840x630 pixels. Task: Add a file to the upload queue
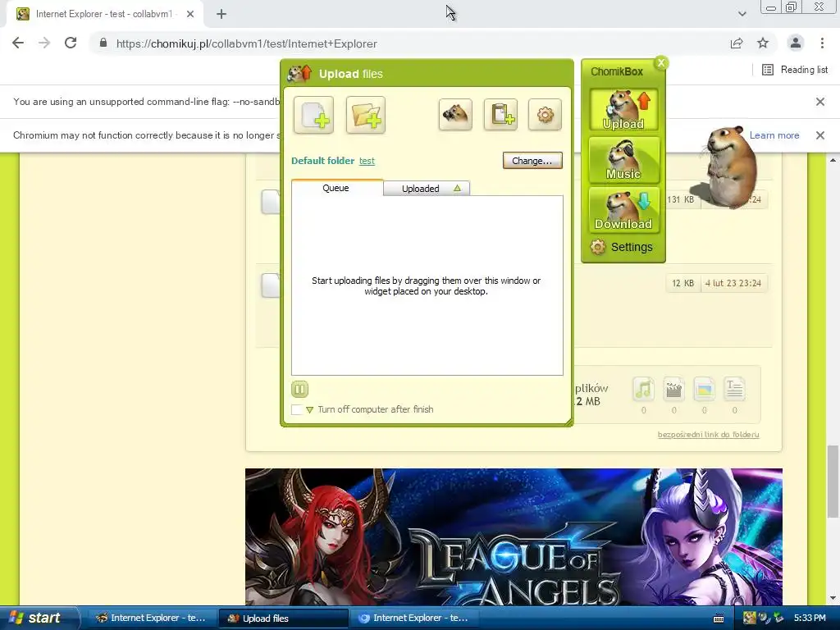click(x=314, y=115)
